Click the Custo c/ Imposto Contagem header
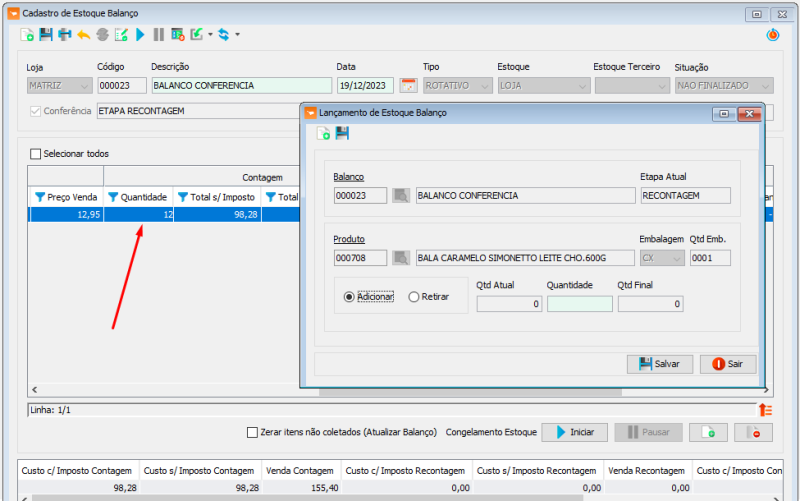The image size is (800, 501). coord(77,470)
